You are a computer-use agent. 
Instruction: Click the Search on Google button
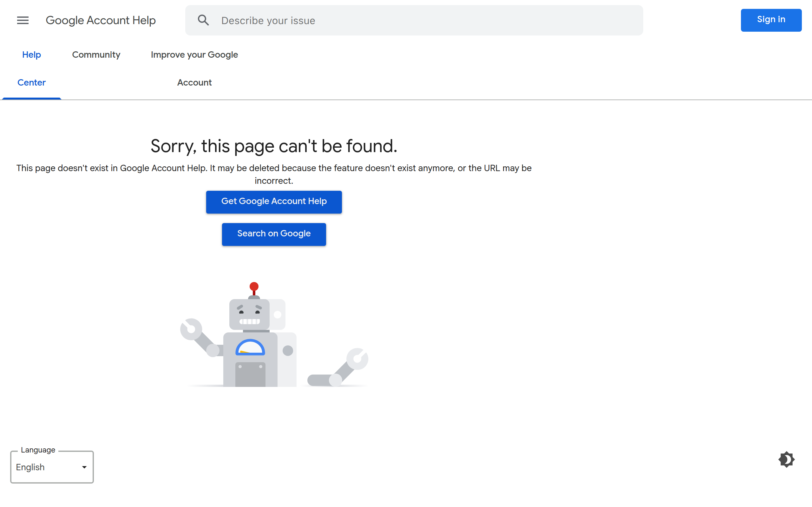pos(274,234)
